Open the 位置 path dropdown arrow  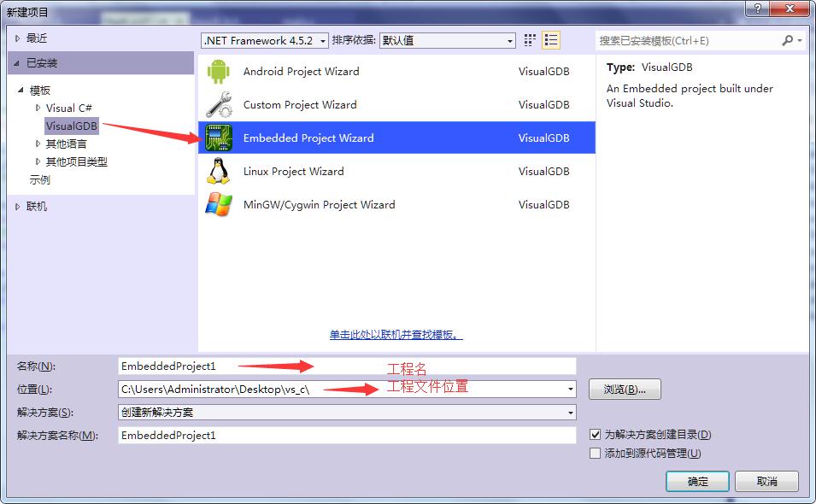[571, 389]
